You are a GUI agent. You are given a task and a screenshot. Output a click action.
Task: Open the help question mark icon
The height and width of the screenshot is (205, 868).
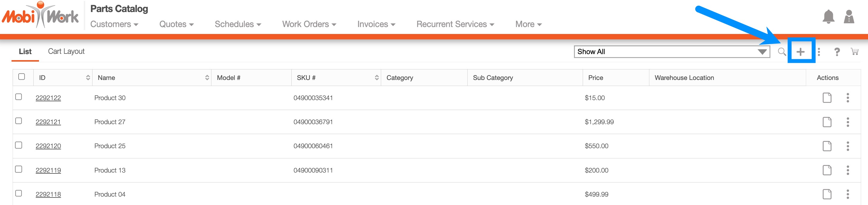[x=836, y=52]
